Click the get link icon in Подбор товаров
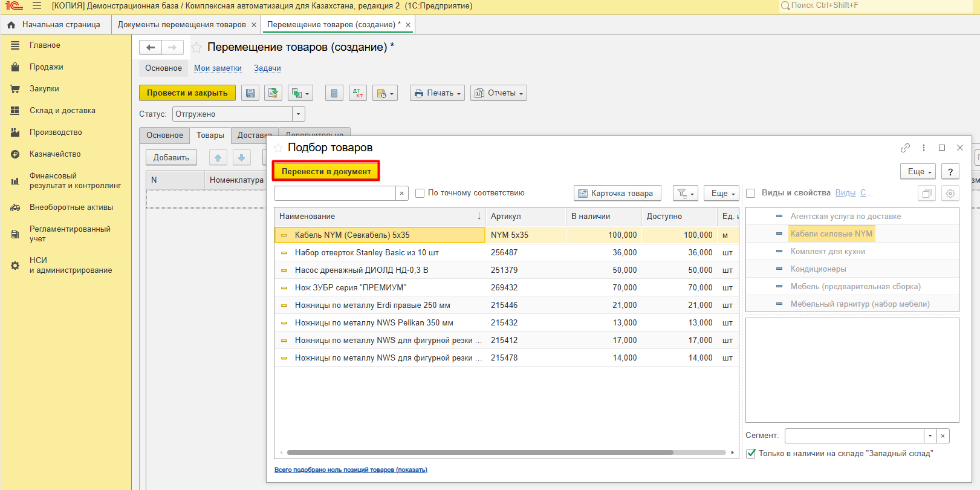This screenshot has width=980, height=490. point(905,148)
